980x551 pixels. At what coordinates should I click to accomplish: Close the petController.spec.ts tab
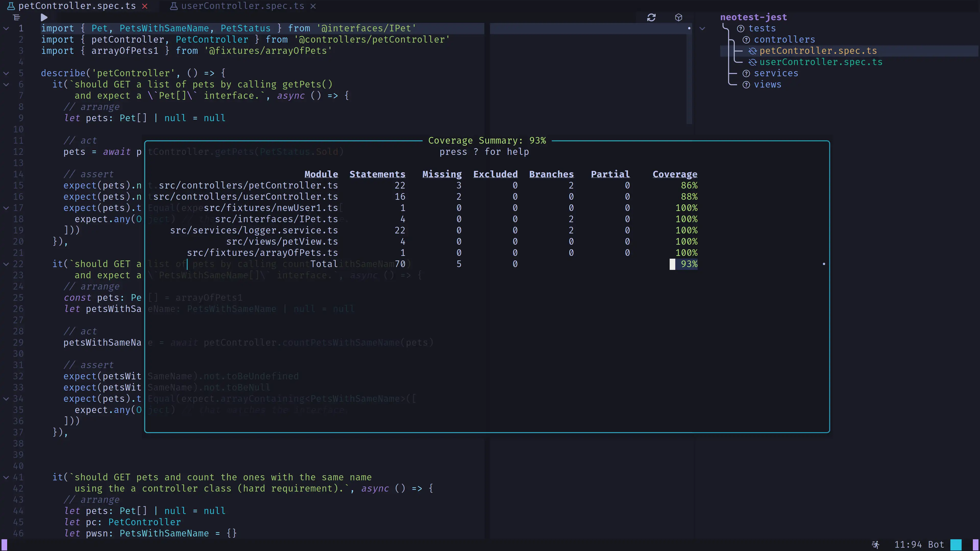145,6
